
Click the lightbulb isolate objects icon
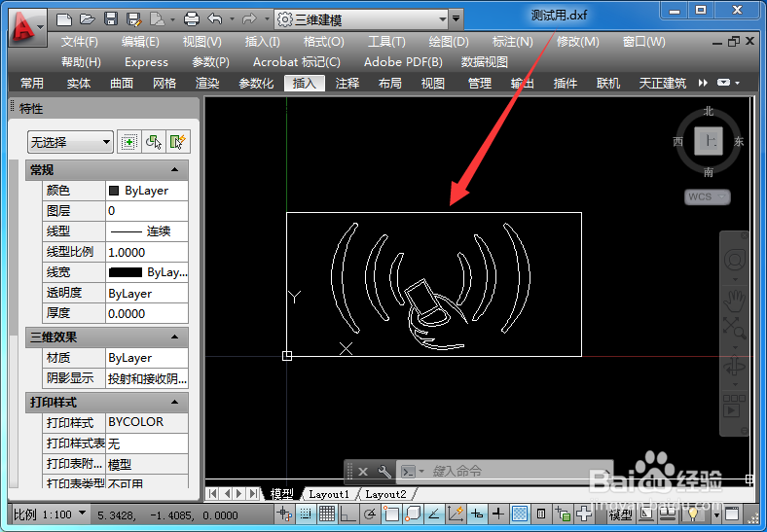click(x=693, y=514)
